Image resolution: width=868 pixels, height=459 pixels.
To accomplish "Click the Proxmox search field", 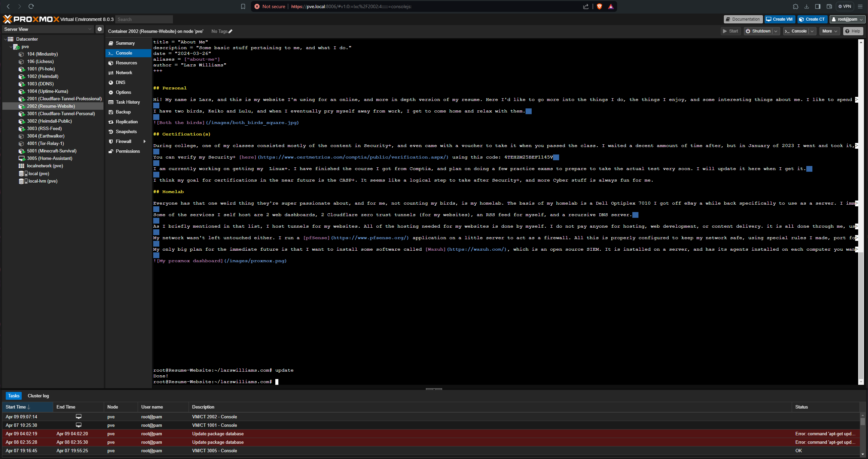I will point(144,19).
